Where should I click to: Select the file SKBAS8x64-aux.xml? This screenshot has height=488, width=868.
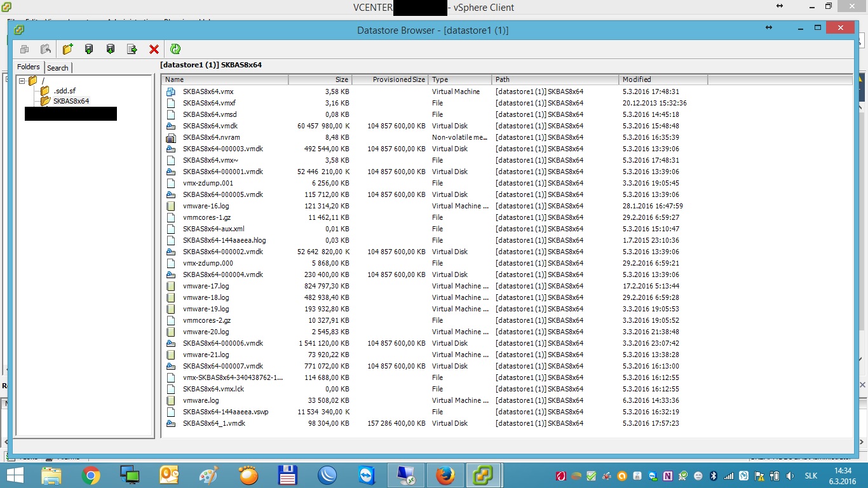point(214,229)
